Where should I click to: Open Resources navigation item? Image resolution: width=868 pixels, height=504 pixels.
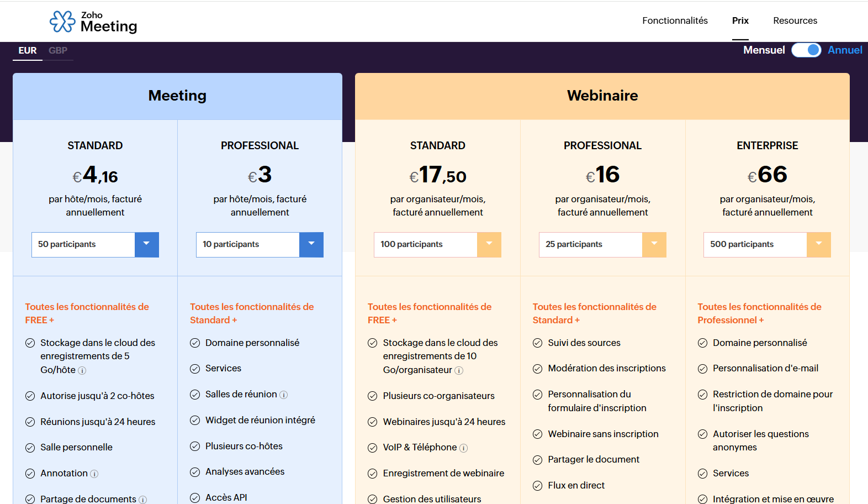[x=795, y=20]
